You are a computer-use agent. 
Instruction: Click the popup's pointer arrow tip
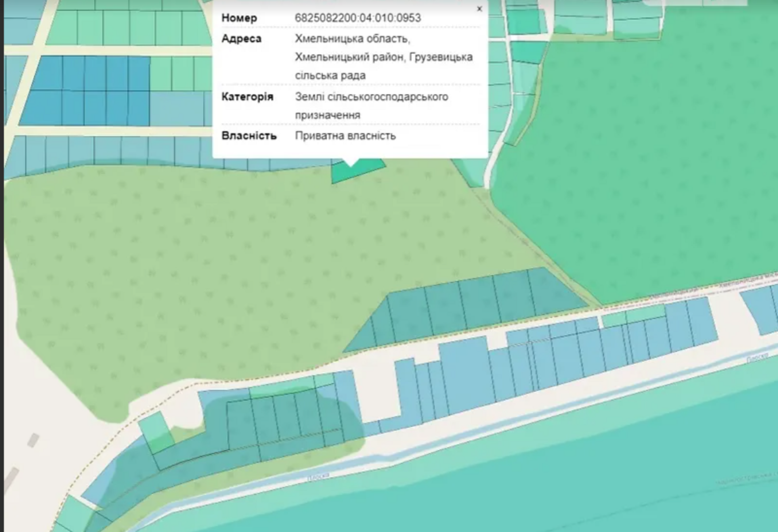351,164
